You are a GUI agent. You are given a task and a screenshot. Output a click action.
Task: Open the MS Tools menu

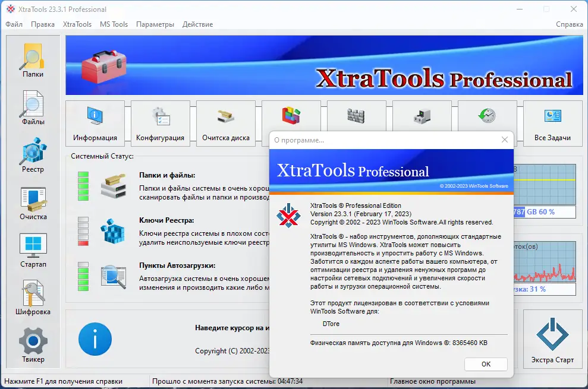pyautogui.click(x=114, y=24)
